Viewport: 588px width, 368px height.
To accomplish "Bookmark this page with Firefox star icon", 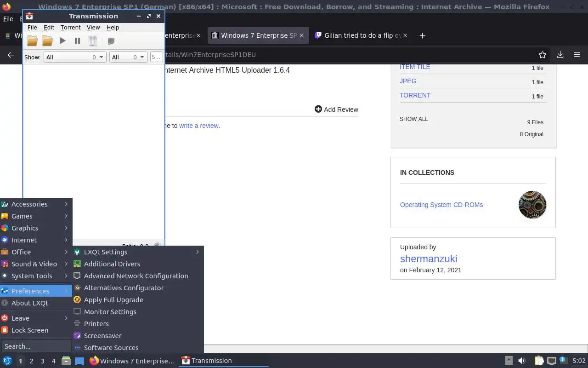I will click(543, 55).
